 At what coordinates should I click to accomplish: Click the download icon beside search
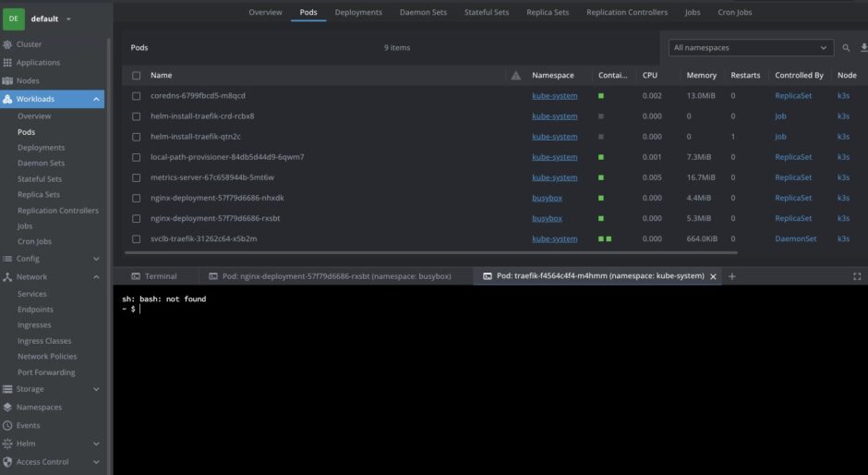coord(863,47)
